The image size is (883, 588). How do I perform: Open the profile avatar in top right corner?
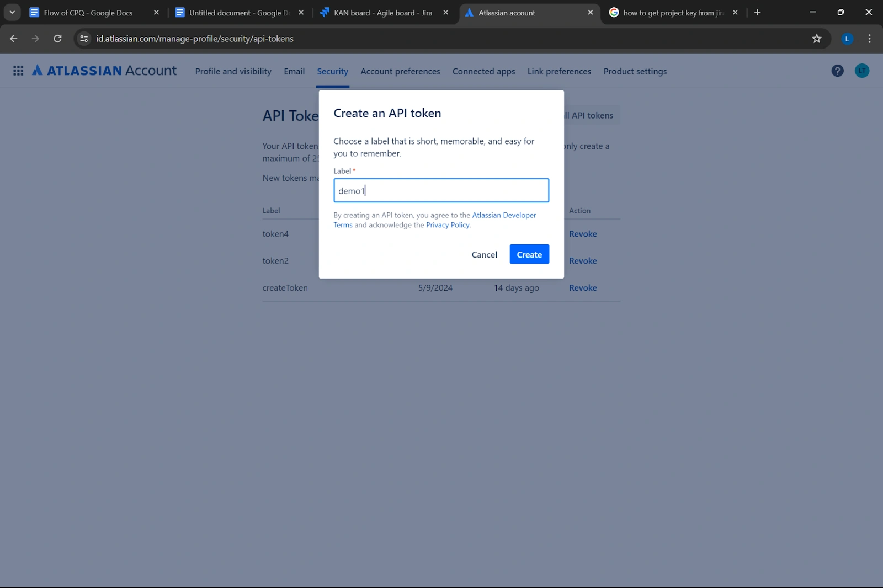click(x=862, y=71)
